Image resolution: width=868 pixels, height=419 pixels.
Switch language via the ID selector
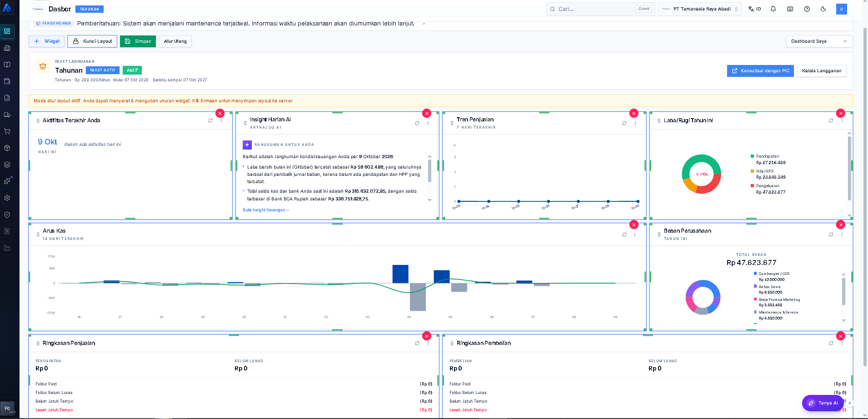pyautogui.click(x=754, y=9)
